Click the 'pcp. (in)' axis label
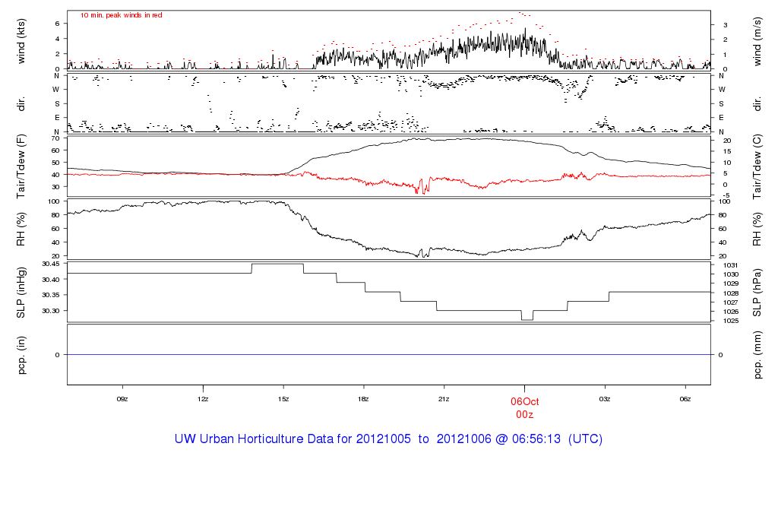This screenshot has width=778, height=532. coord(21,355)
